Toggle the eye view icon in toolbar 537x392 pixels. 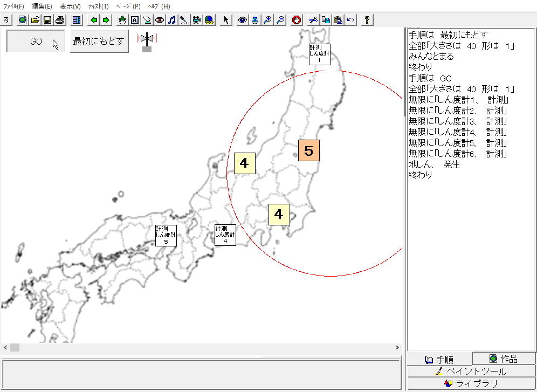coord(243,20)
